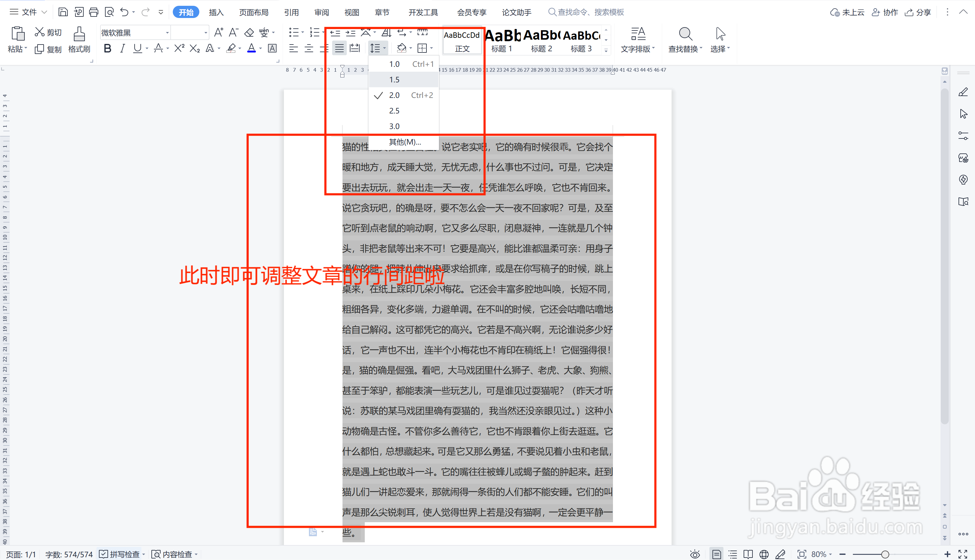The width and height of the screenshot is (975, 560).
Task: Click the zoom slider handle
Action: tap(885, 554)
